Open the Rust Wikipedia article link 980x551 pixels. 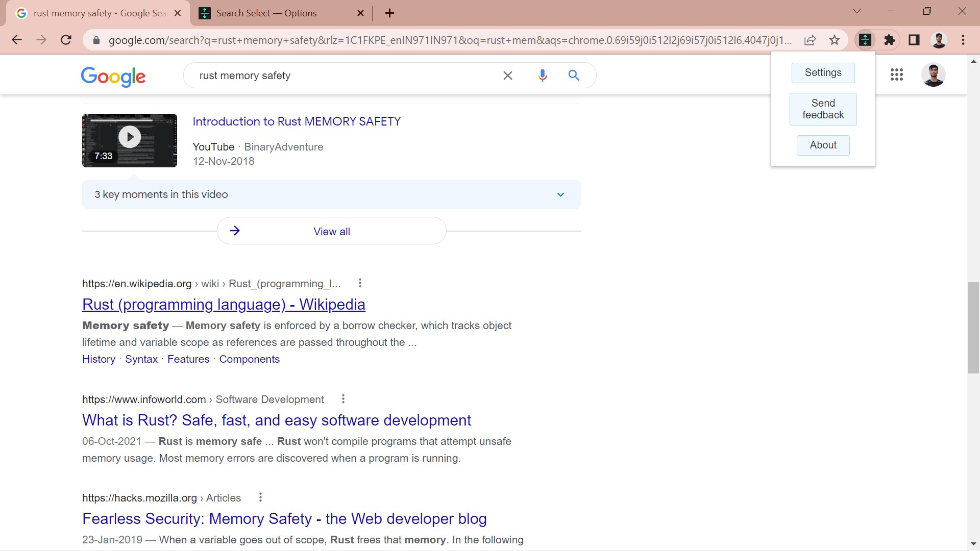coord(223,304)
